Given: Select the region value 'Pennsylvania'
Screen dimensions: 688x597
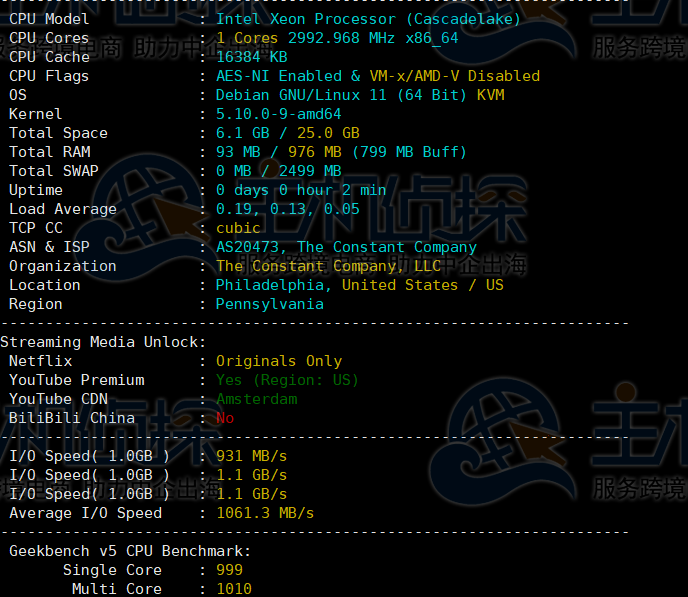Looking at the screenshot, I should click(270, 304).
